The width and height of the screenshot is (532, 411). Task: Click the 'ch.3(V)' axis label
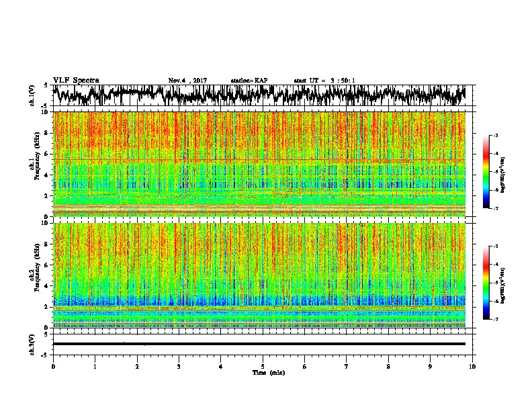click(32, 345)
